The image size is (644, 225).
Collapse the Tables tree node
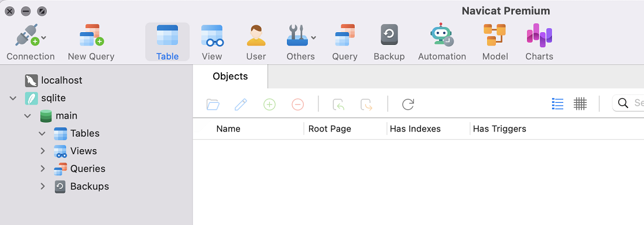(x=42, y=133)
